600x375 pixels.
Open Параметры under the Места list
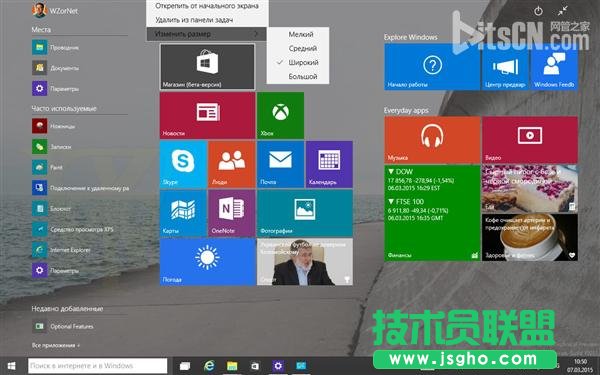[x=56, y=89]
